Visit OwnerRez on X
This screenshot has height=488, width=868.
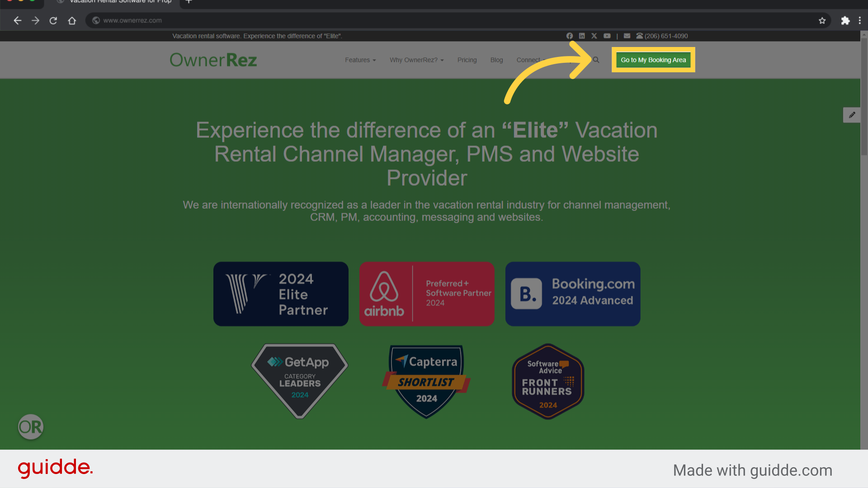pyautogui.click(x=594, y=36)
